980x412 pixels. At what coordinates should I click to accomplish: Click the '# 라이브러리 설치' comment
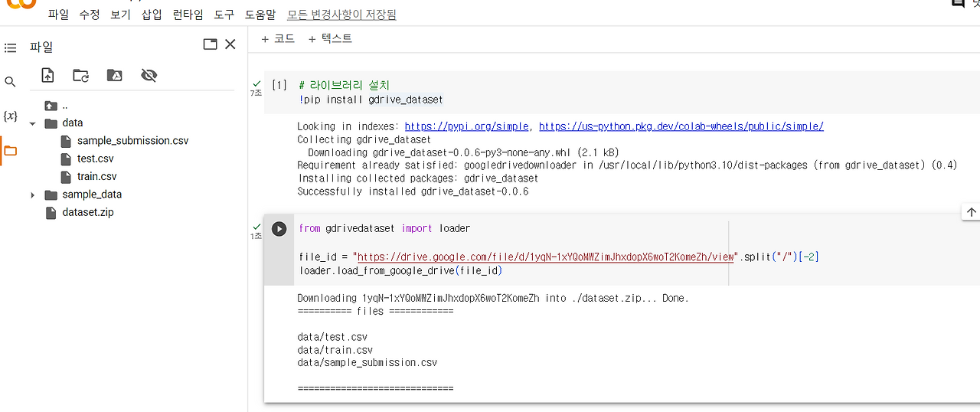click(345, 86)
